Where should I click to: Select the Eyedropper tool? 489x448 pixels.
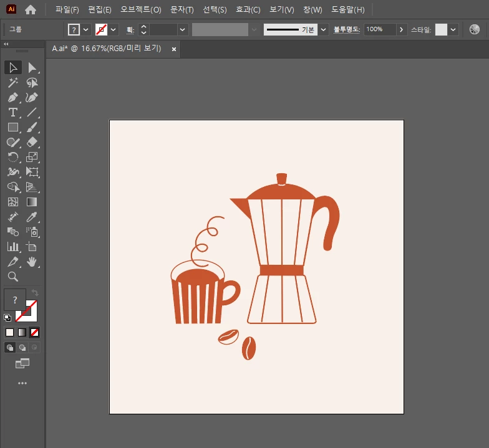tap(32, 217)
